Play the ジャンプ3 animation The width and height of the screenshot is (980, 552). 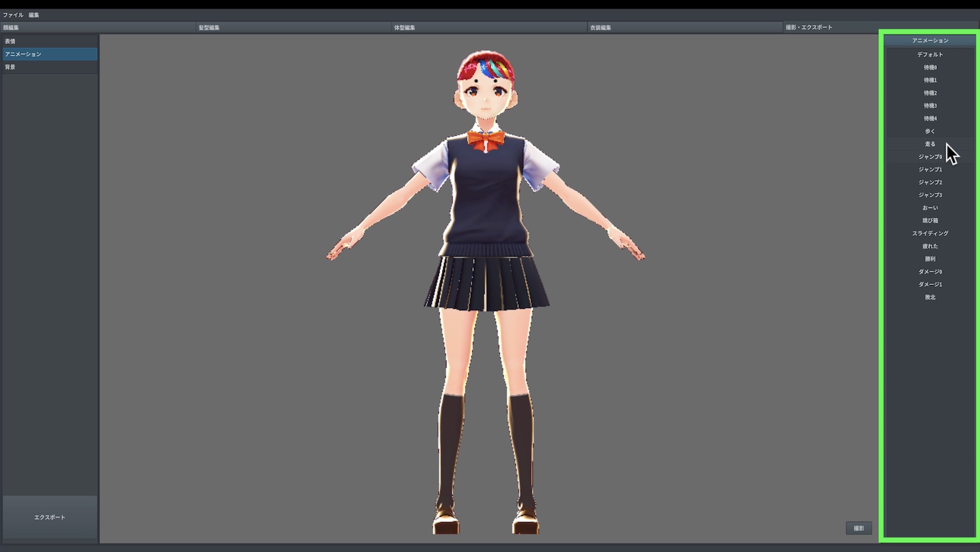click(930, 195)
